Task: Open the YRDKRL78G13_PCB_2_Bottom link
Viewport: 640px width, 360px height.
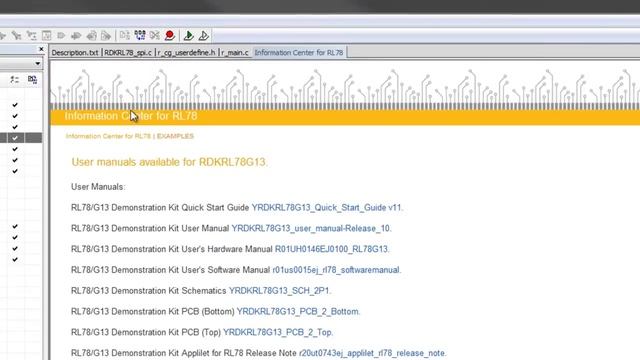Action: tap(298, 311)
